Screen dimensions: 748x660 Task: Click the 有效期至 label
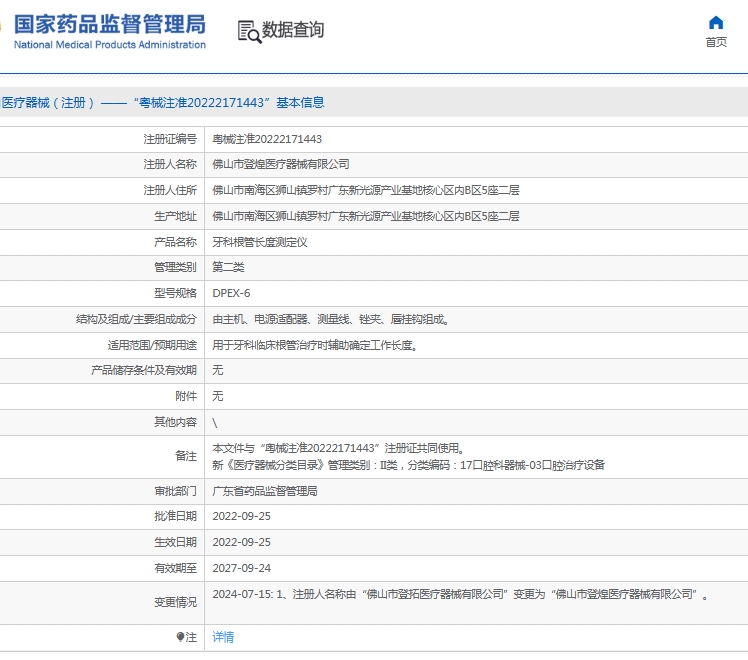(176, 568)
